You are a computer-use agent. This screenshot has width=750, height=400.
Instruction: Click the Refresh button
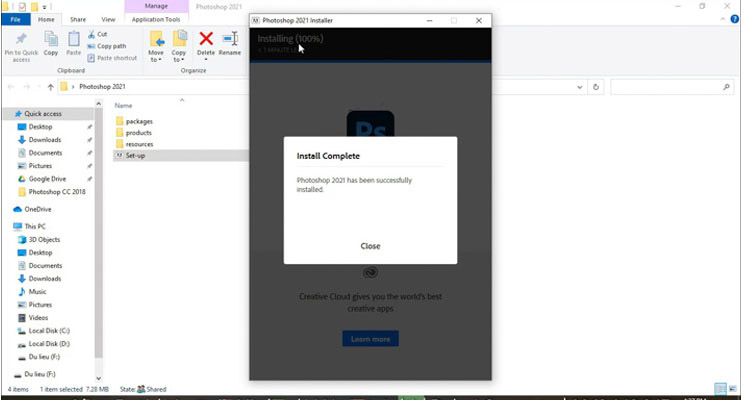(596, 87)
